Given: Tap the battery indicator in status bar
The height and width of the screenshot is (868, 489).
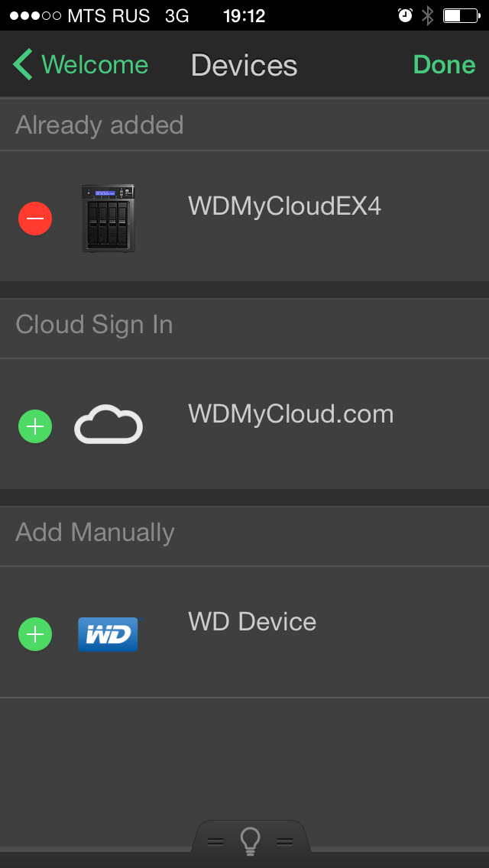Looking at the screenshot, I should (x=461, y=15).
